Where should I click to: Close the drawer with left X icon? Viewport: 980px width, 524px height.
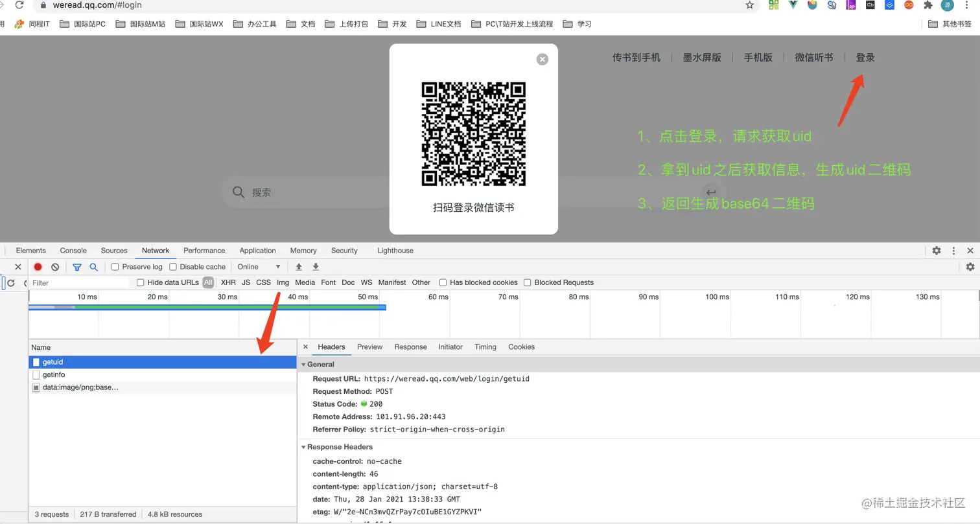(18, 267)
